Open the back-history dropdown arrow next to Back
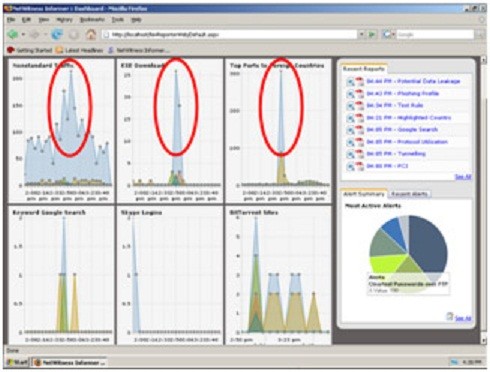490x372 pixels. [x=23, y=34]
